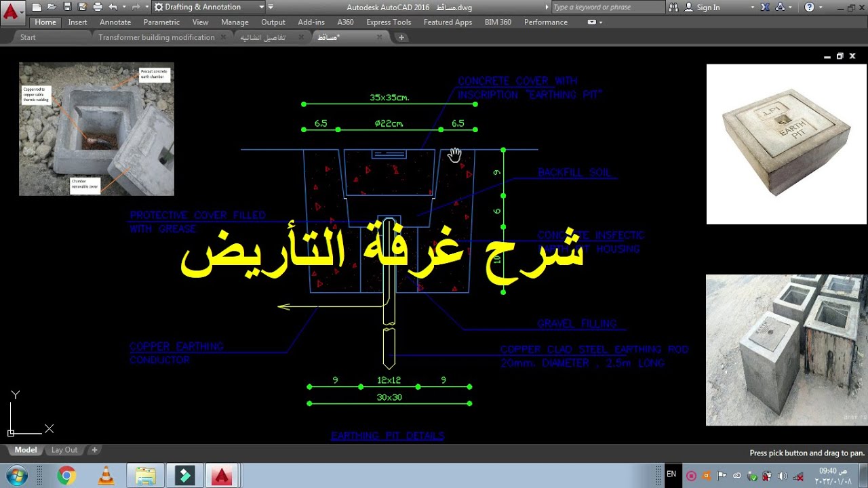Open the Undo history dropdown arrow
868x488 pixels.
(123, 7)
